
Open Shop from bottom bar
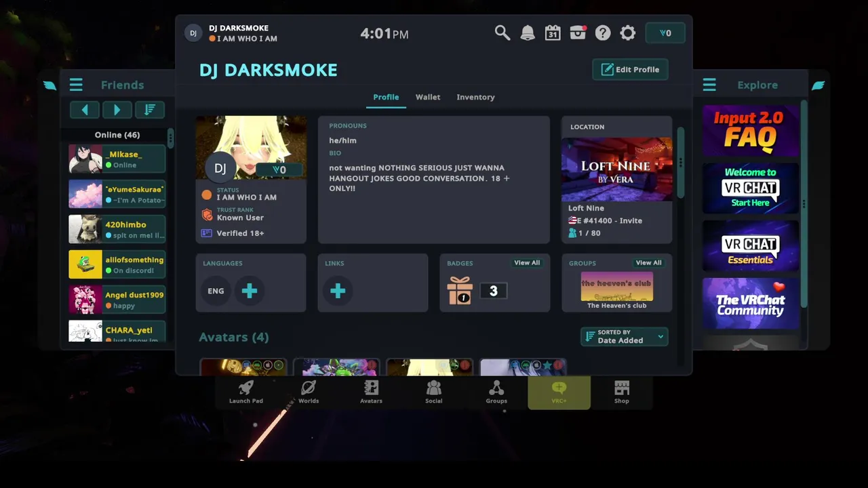[622, 392]
